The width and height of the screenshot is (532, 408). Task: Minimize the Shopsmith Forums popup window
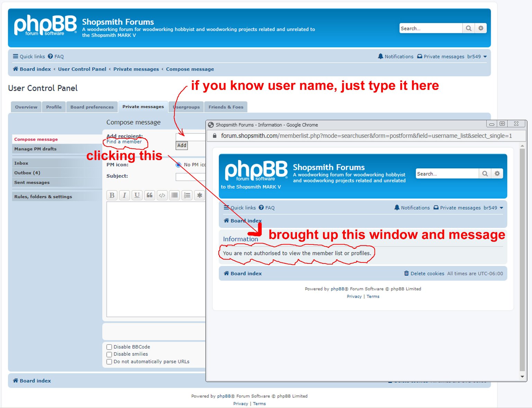(492, 124)
